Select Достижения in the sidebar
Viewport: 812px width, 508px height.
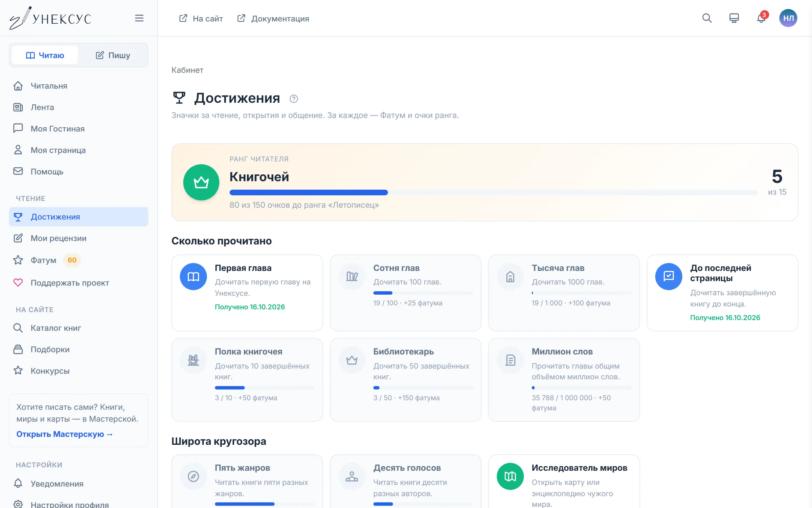point(78,217)
